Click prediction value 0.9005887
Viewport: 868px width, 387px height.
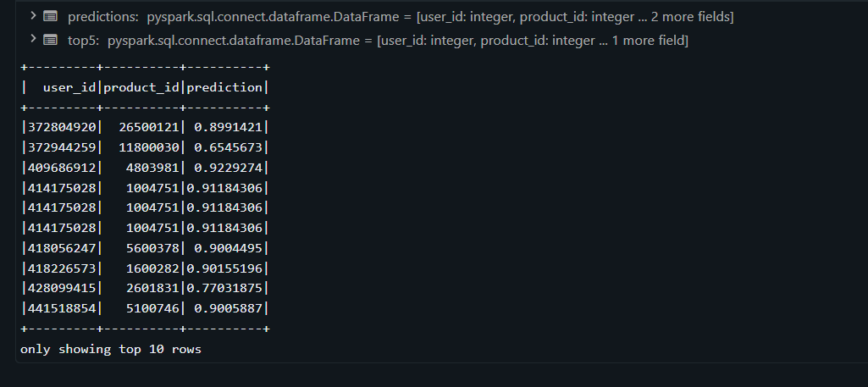[x=228, y=308]
